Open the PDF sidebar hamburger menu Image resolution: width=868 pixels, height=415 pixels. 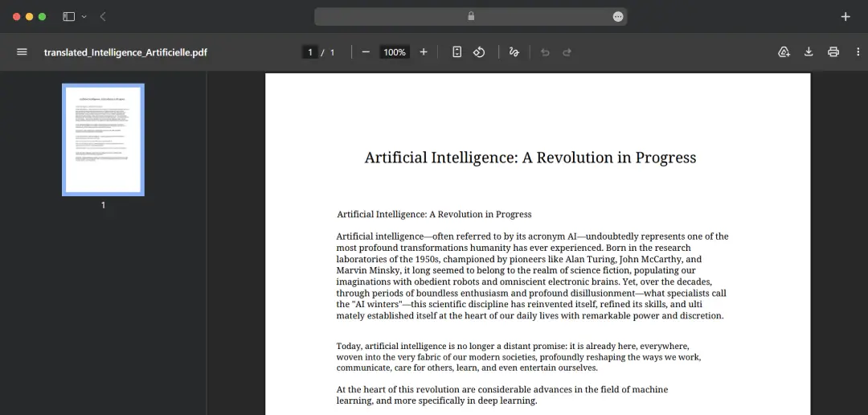[22, 52]
